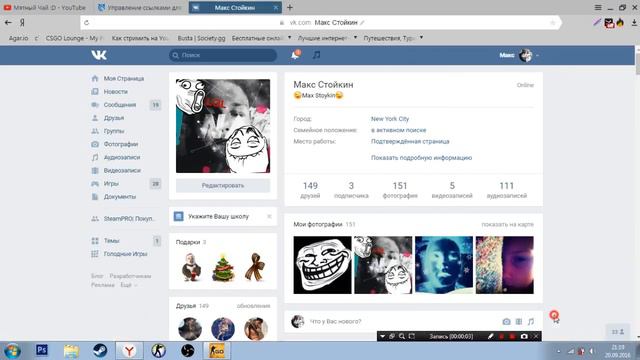Open Steam from the taskbar
This screenshot has height=360, width=640.
click(x=100, y=350)
